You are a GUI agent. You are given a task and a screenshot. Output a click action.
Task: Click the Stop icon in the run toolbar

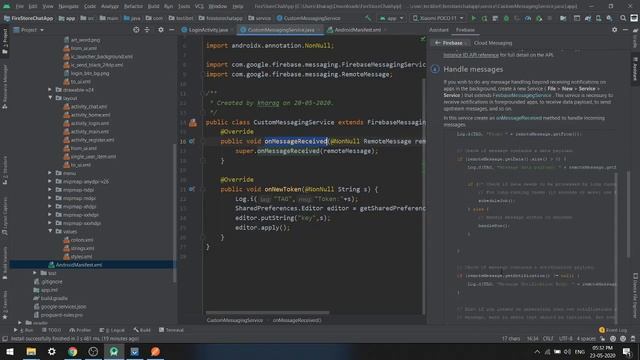pos(550,18)
